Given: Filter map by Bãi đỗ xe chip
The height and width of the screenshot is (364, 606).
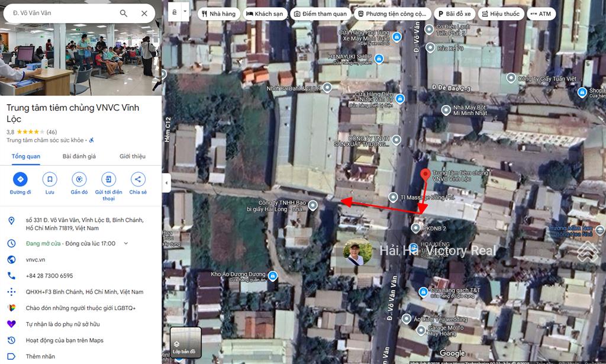Looking at the screenshot, I should coord(454,14).
